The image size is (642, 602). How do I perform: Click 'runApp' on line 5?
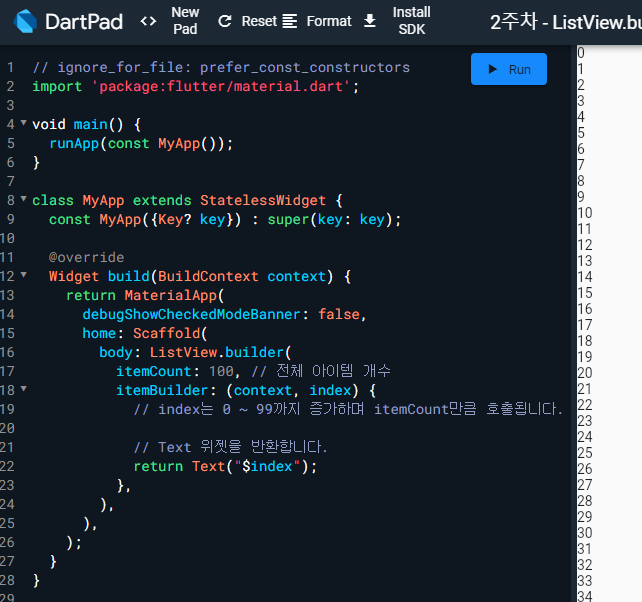(x=74, y=143)
